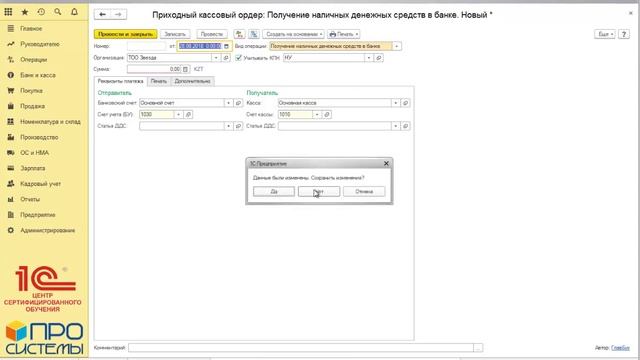Close the cash order form tab

click(631, 13)
